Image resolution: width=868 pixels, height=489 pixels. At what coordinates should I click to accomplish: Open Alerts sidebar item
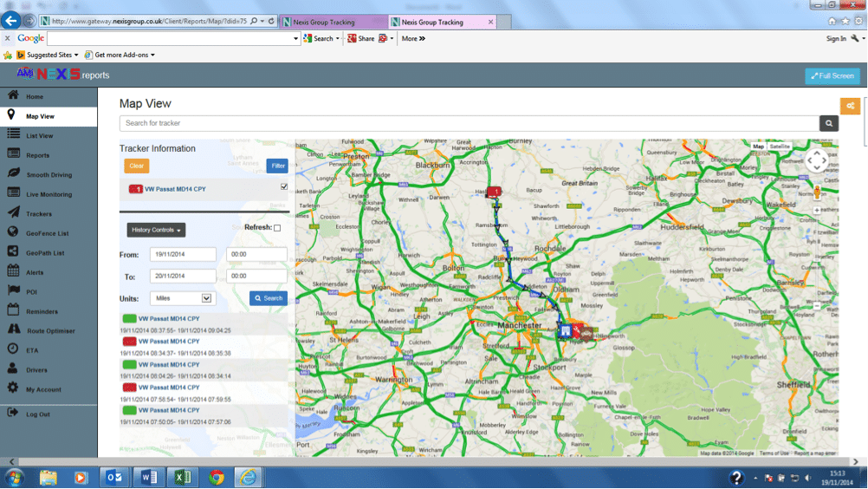pyautogui.click(x=49, y=272)
